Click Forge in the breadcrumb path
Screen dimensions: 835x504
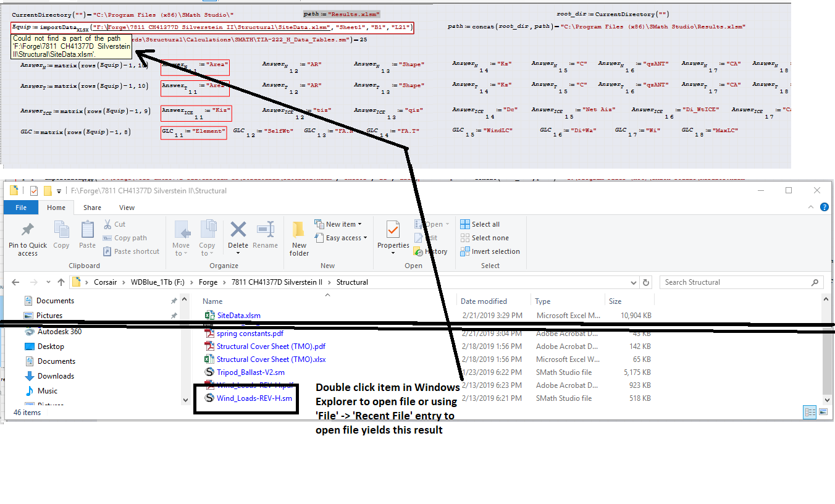click(x=208, y=282)
